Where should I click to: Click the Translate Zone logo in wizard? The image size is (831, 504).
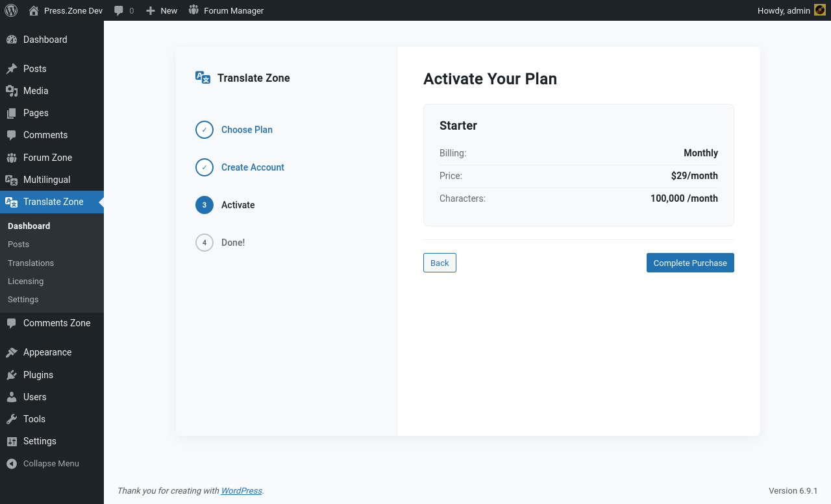coord(203,78)
